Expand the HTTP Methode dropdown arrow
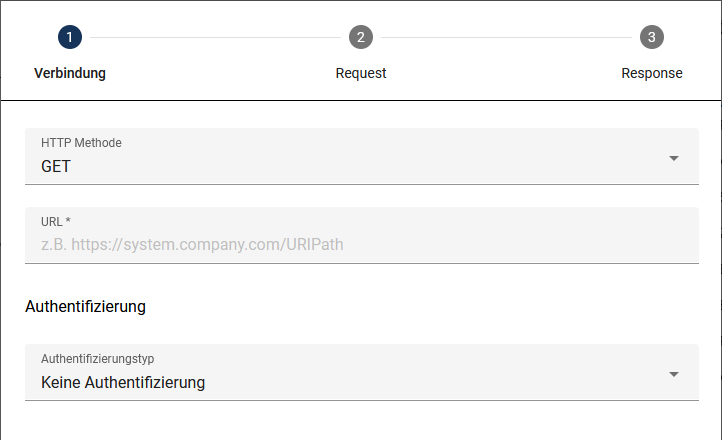722x440 pixels. pyautogui.click(x=674, y=158)
